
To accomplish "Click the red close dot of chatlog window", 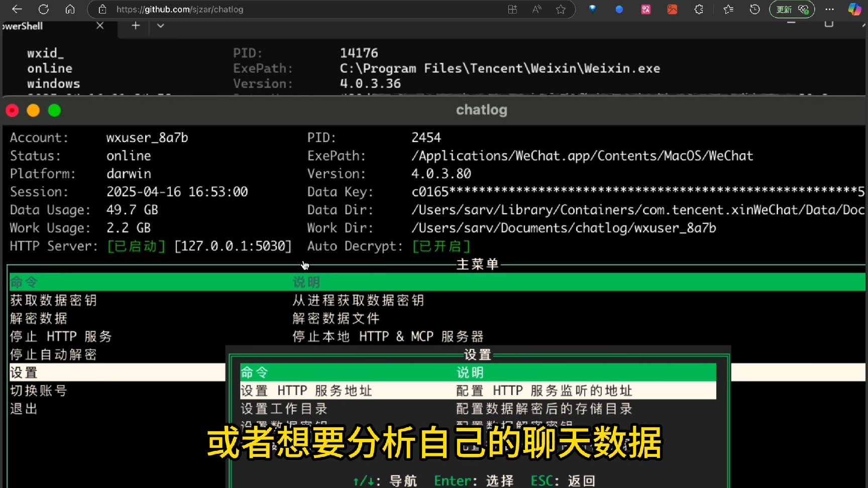I will tap(12, 110).
